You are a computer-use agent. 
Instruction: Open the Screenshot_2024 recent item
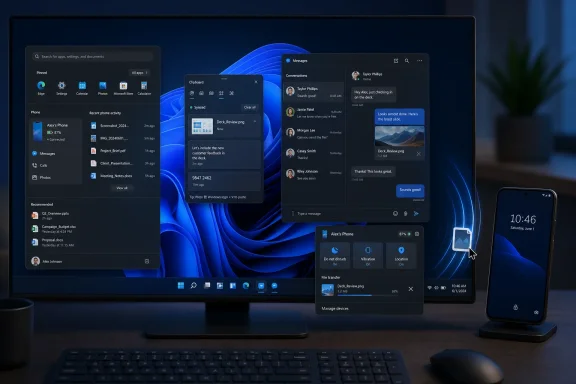point(122,126)
